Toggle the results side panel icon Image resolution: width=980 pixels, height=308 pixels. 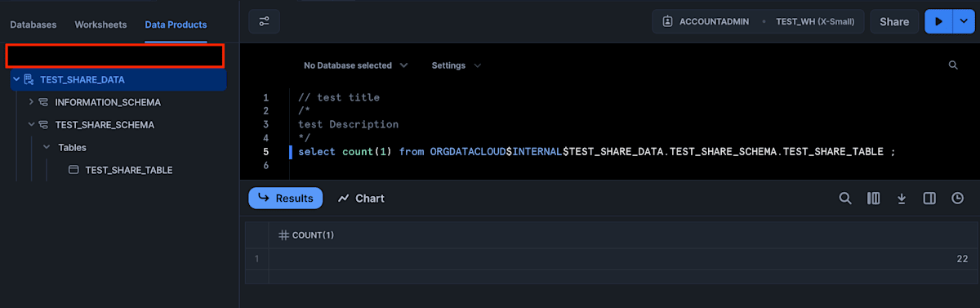tap(929, 199)
